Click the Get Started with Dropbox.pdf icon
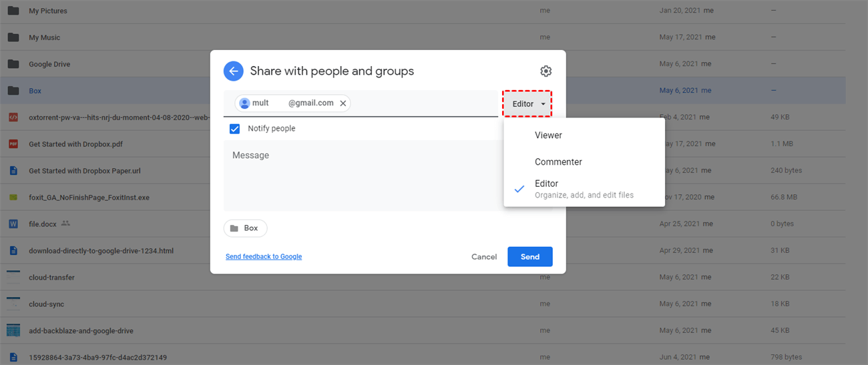This screenshot has width=868, height=365. (13, 144)
